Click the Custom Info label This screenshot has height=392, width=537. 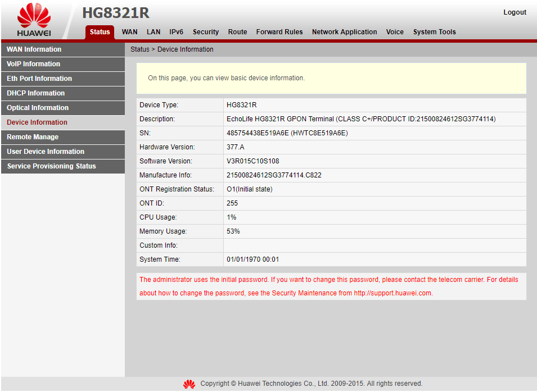[x=158, y=245]
